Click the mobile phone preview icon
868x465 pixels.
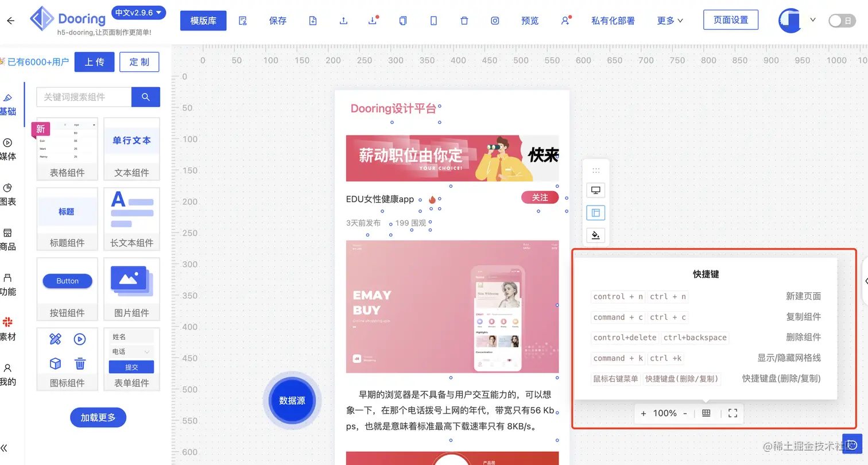point(433,21)
